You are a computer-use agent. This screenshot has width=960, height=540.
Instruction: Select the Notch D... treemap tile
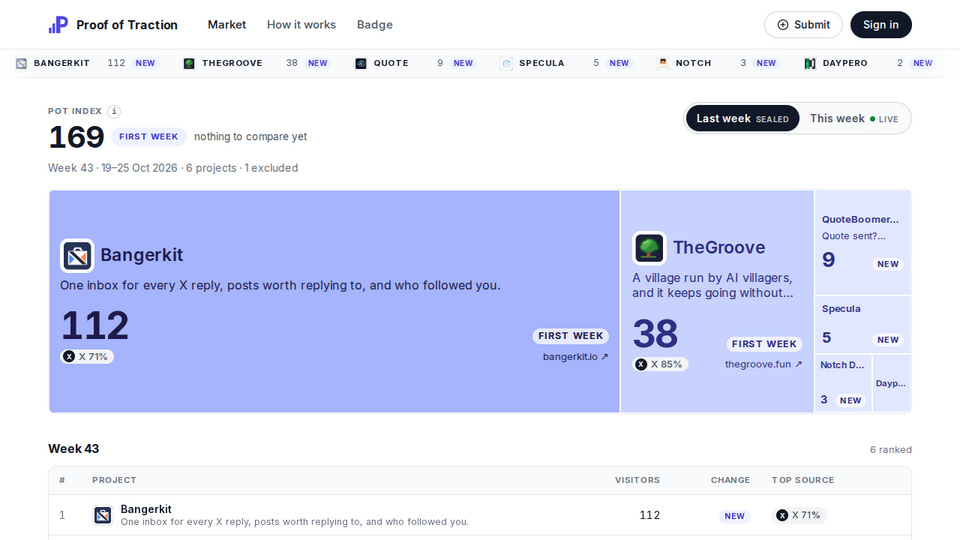coord(843,383)
